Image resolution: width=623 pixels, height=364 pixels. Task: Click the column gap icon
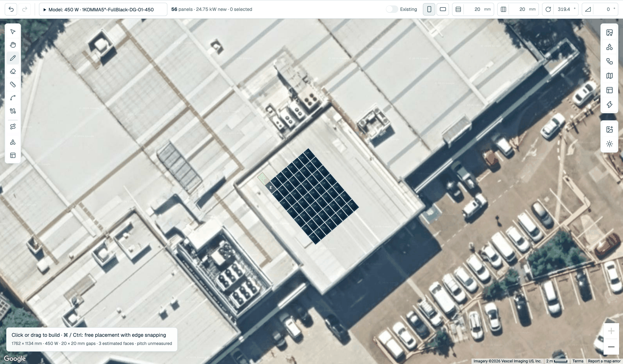click(503, 9)
